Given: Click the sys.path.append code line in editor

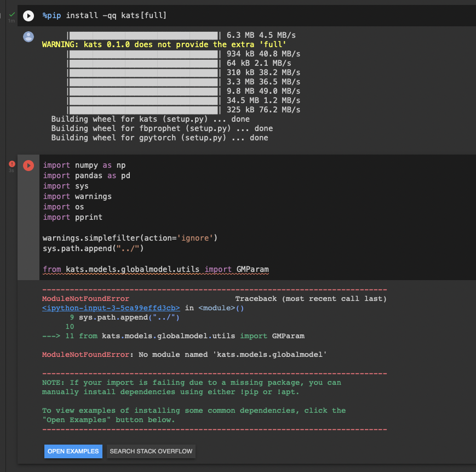Looking at the screenshot, I should click(x=93, y=248).
